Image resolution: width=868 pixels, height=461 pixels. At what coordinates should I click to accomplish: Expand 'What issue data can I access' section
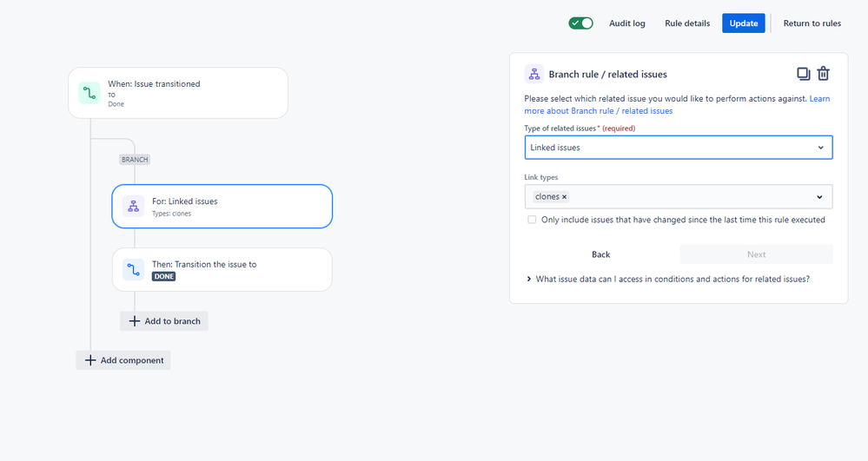point(530,279)
